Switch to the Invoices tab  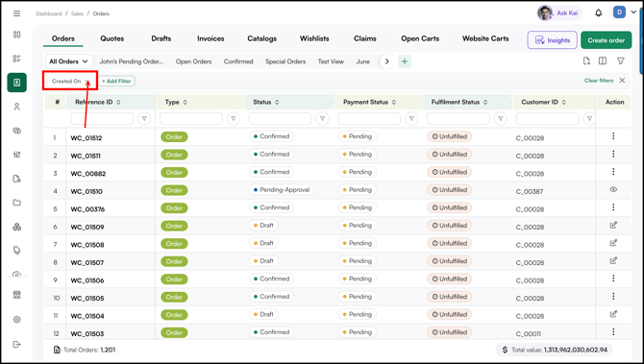pyautogui.click(x=211, y=38)
